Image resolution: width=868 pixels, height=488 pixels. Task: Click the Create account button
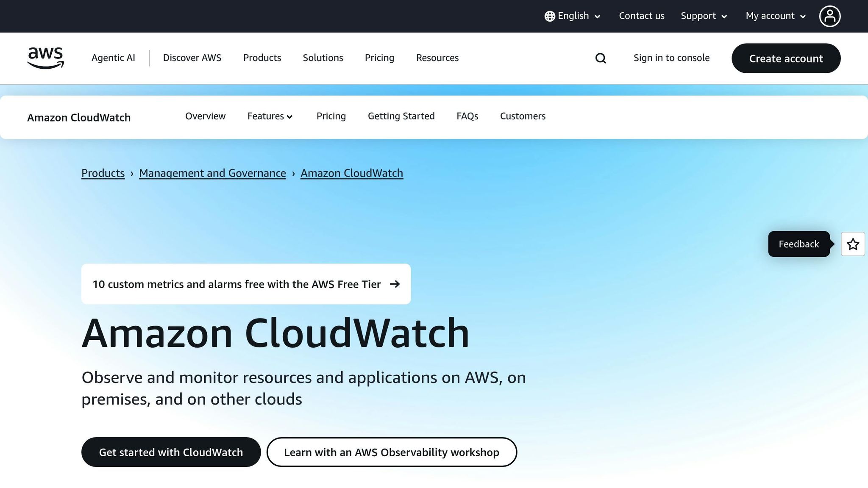click(786, 58)
